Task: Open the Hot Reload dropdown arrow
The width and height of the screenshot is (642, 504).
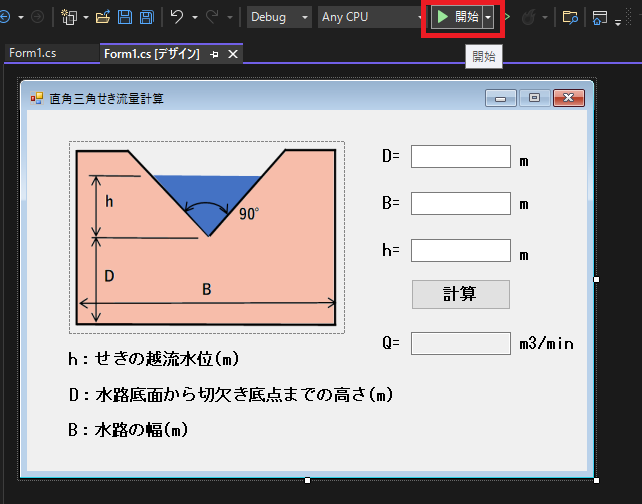Action: click(x=545, y=17)
